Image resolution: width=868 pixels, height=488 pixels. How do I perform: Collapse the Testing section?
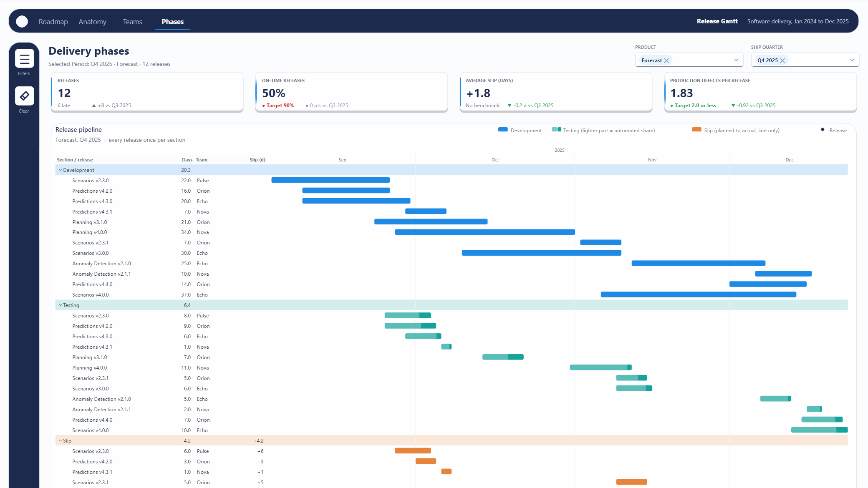[61, 305]
